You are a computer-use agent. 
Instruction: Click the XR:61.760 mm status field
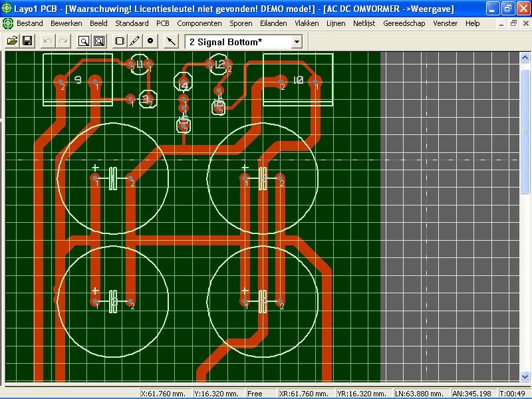tap(306, 394)
